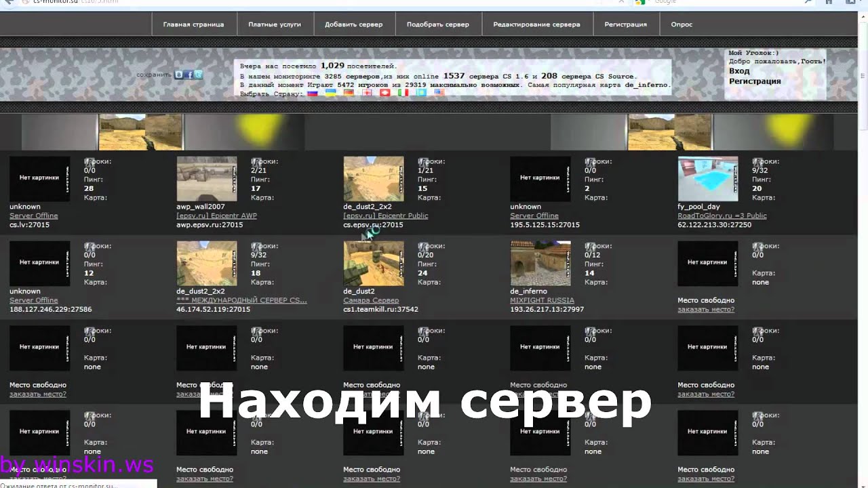Select the Italian flag country filter
This screenshot has height=488, width=868.
point(403,93)
